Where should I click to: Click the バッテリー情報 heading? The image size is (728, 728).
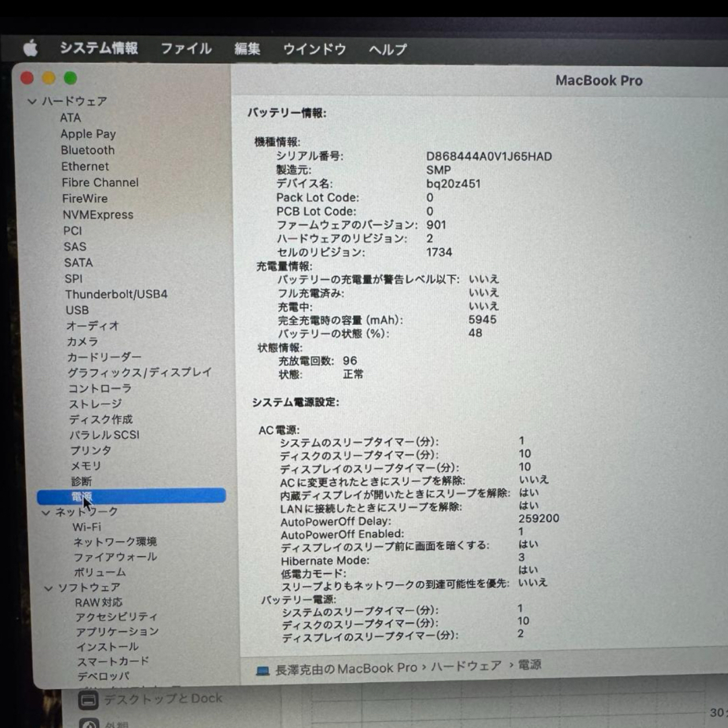coord(286,113)
